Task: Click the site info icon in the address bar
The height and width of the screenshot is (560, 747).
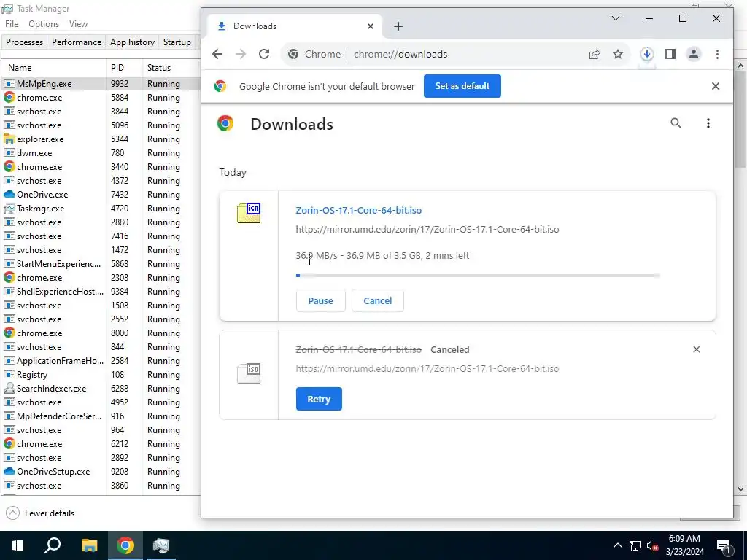Action: 293,54
